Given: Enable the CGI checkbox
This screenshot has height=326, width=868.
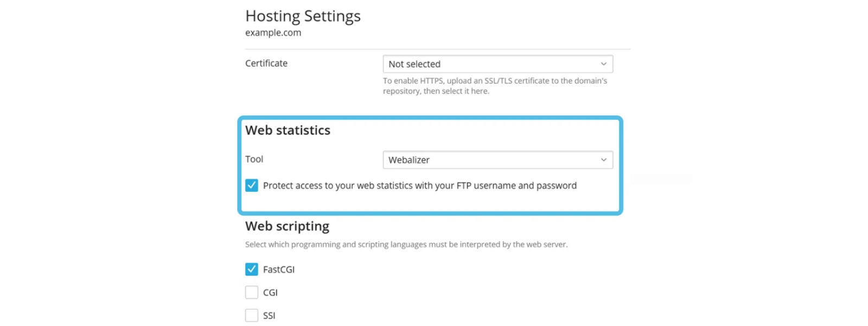Looking at the screenshot, I should click(252, 292).
